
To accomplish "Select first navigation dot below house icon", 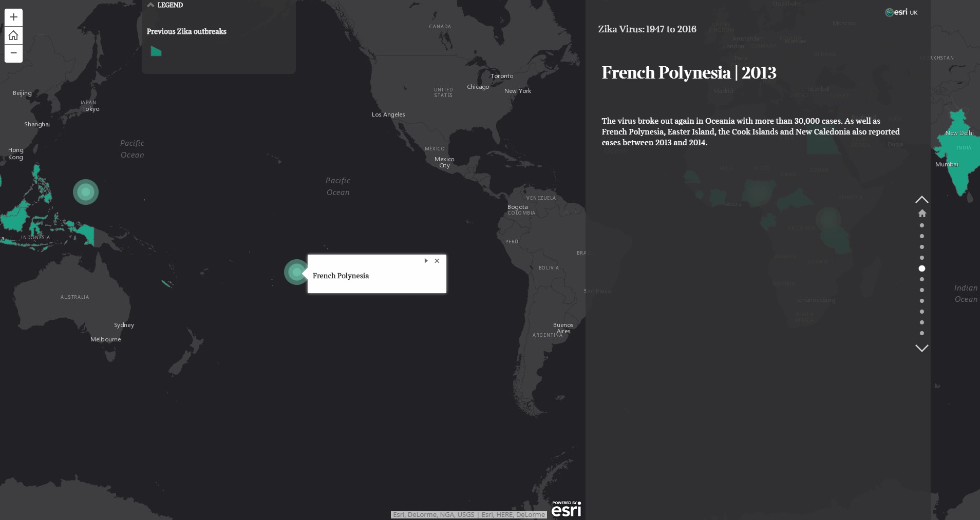I will (x=922, y=225).
